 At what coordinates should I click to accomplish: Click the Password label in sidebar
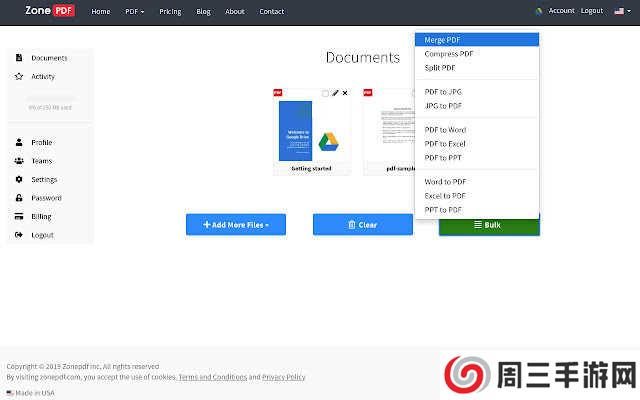pyautogui.click(x=46, y=198)
